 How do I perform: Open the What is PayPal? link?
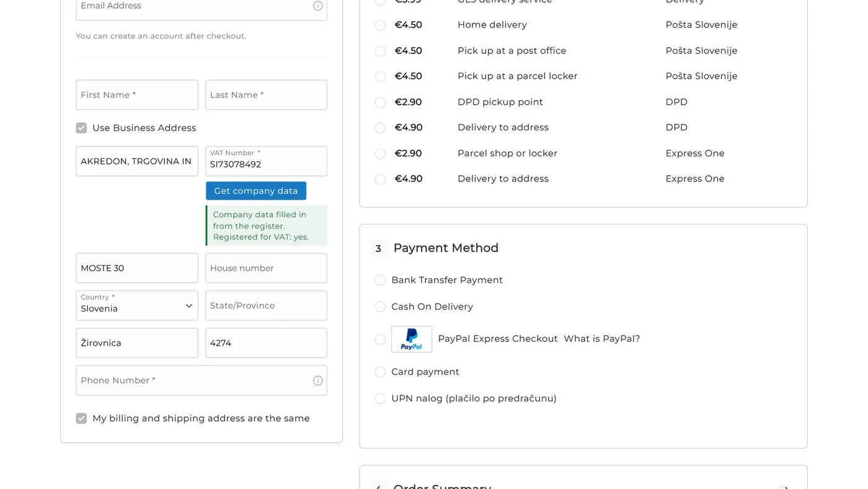[x=601, y=339]
